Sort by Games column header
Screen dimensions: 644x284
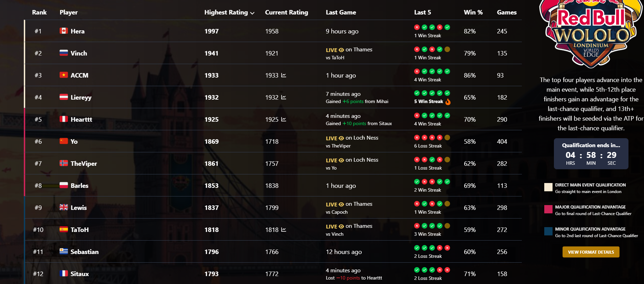pos(507,12)
